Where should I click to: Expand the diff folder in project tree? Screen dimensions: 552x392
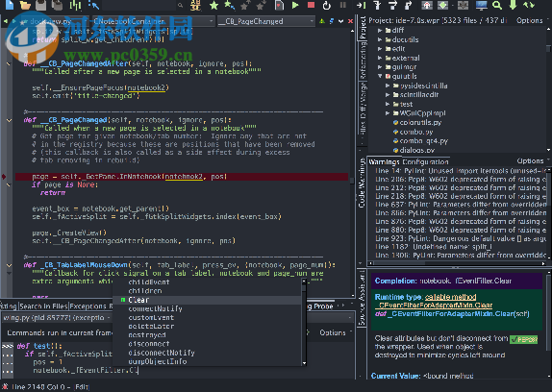point(380,31)
